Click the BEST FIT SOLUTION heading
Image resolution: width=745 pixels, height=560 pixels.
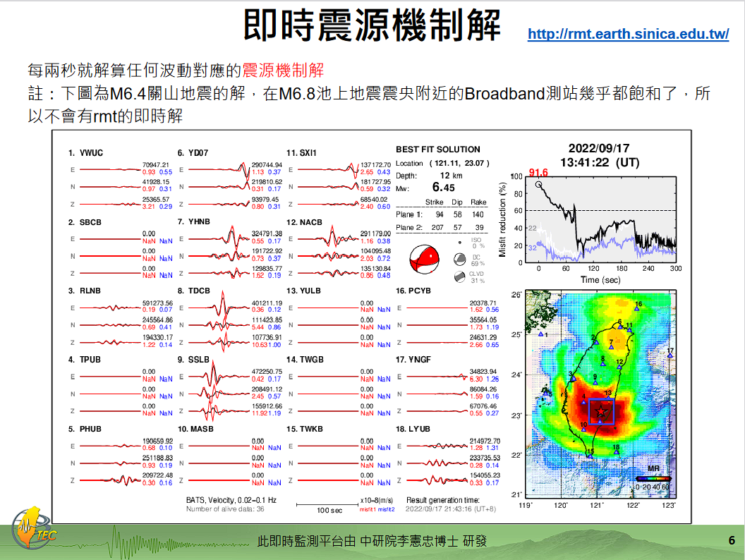pos(437,149)
